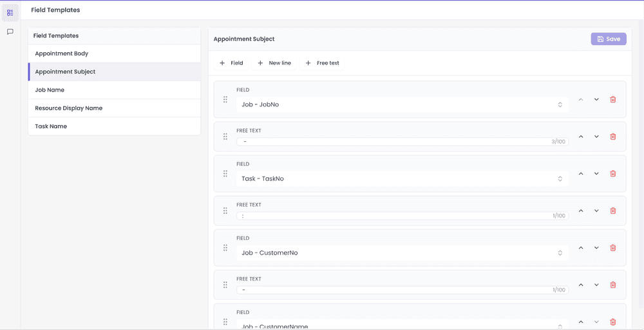Grab drag handle of third free text row

225,285
